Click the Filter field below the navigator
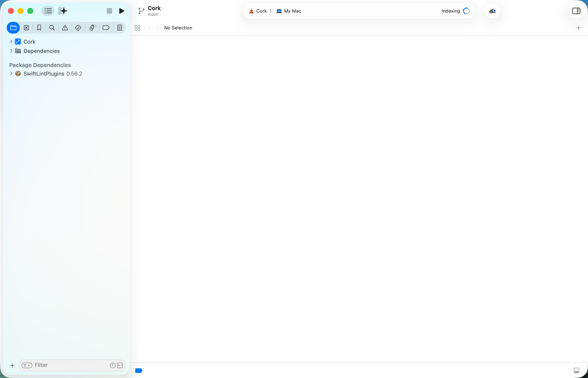The image size is (588, 378). (x=61, y=365)
